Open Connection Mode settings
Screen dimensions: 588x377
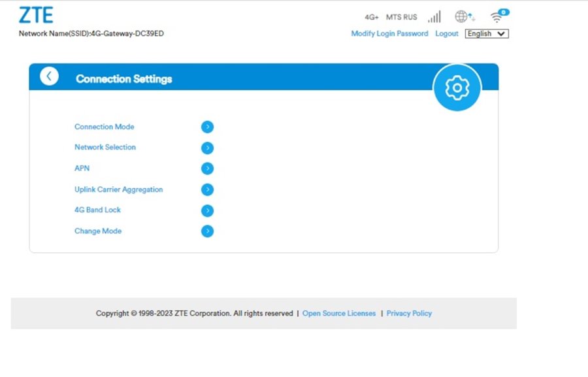(x=105, y=127)
